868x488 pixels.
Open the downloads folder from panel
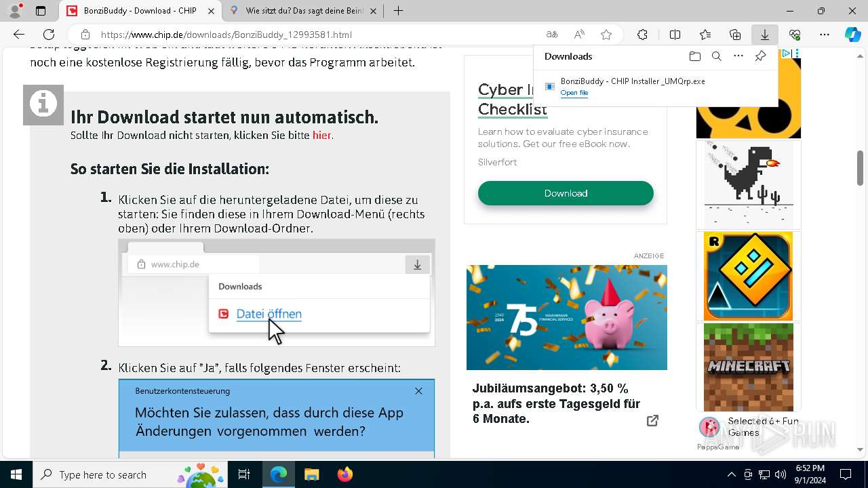coord(694,56)
